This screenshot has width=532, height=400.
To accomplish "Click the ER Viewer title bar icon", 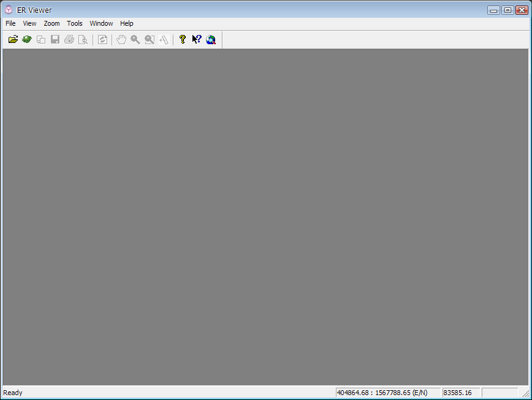I will click(9, 10).
